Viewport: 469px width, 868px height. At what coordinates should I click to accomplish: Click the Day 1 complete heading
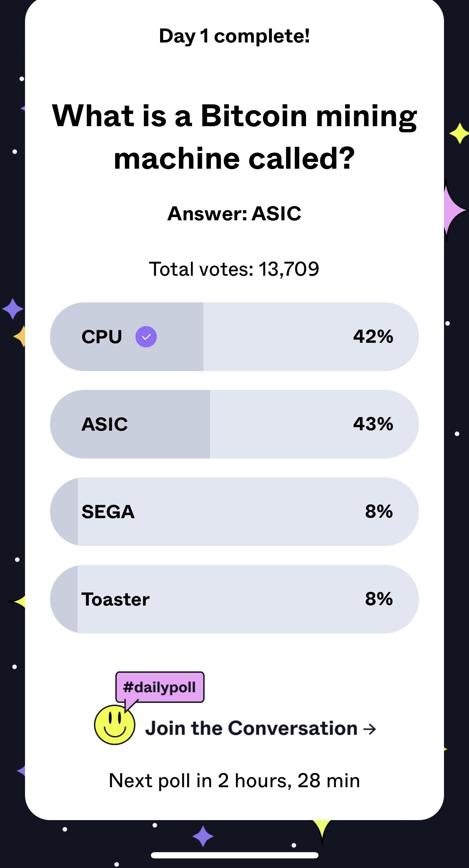coord(234,36)
